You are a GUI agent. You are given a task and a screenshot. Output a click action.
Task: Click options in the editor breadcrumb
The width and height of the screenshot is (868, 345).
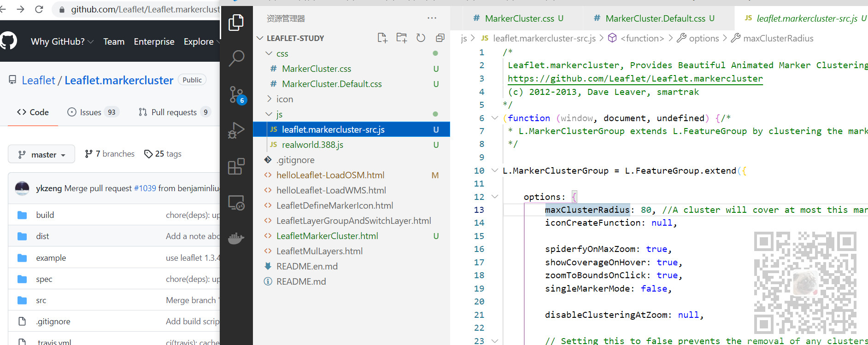[x=704, y=38]
